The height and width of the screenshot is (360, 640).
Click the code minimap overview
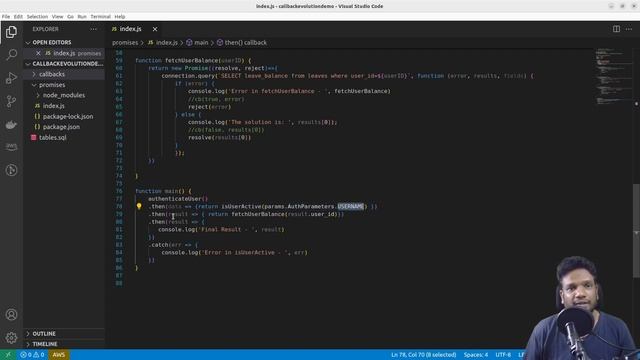click(613, 78)
